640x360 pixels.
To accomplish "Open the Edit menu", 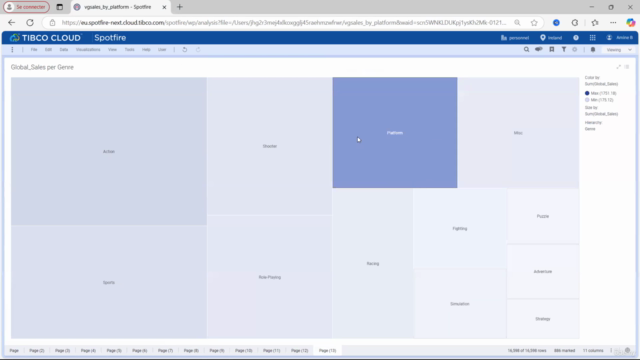I will (x=48, y=49).
